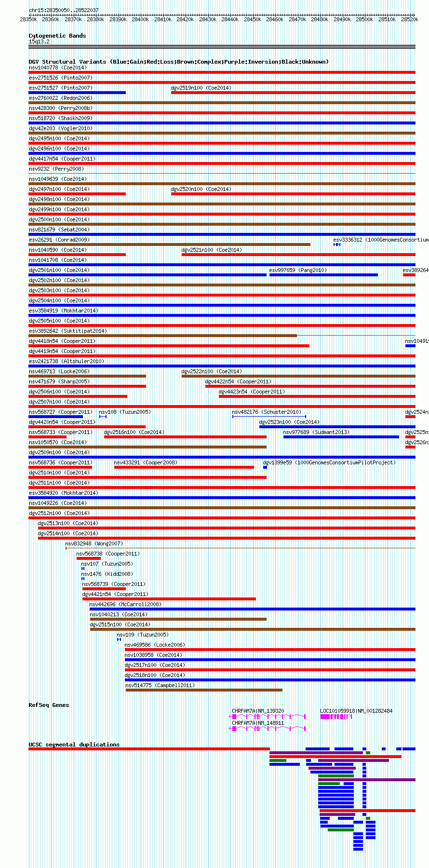Click variant esv26291 (Conrad2009)
Screen dimensions: 429x868
[59, 240]
